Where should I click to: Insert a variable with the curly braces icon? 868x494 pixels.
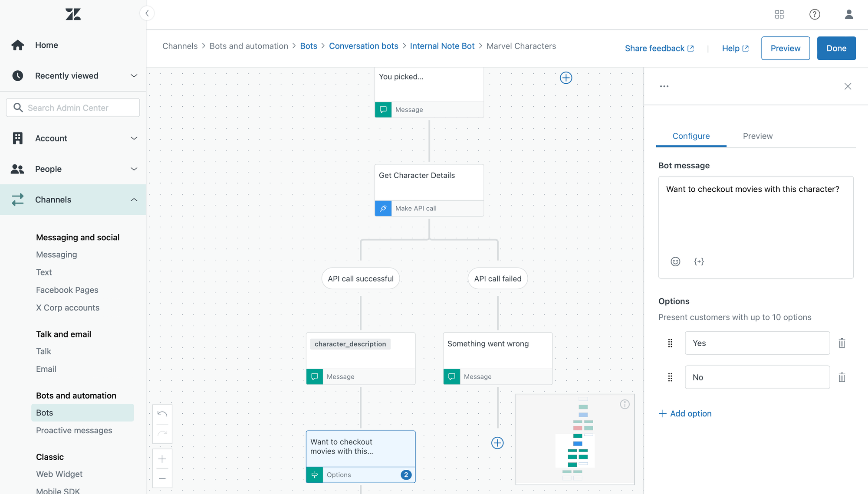(x=699, y=262)
